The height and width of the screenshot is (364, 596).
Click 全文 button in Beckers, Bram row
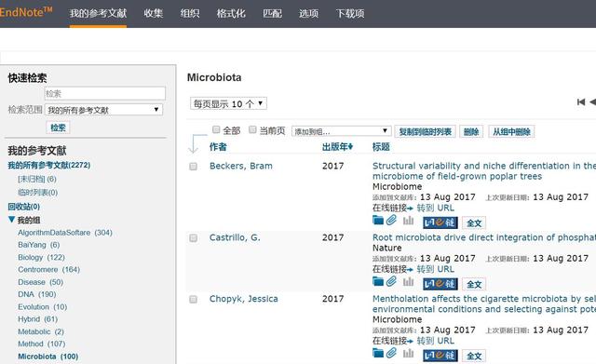pos(474,222)
